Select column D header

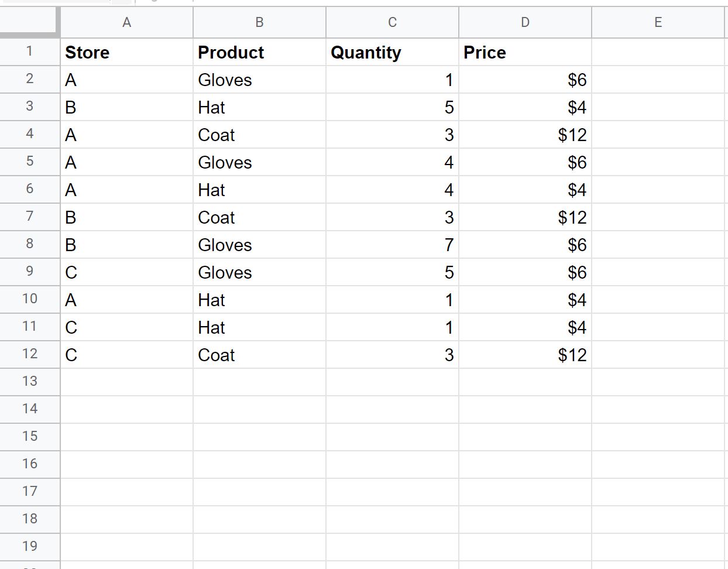pyautogui.click(x=525, y=23)
